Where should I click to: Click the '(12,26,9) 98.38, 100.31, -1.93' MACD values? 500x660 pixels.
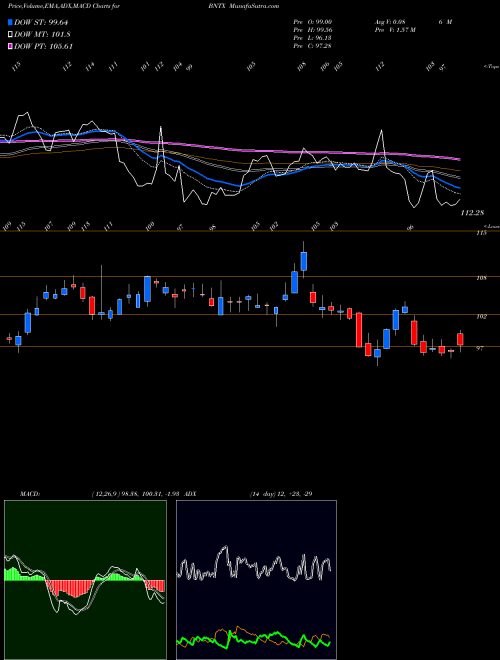click(x=136, y=494)
